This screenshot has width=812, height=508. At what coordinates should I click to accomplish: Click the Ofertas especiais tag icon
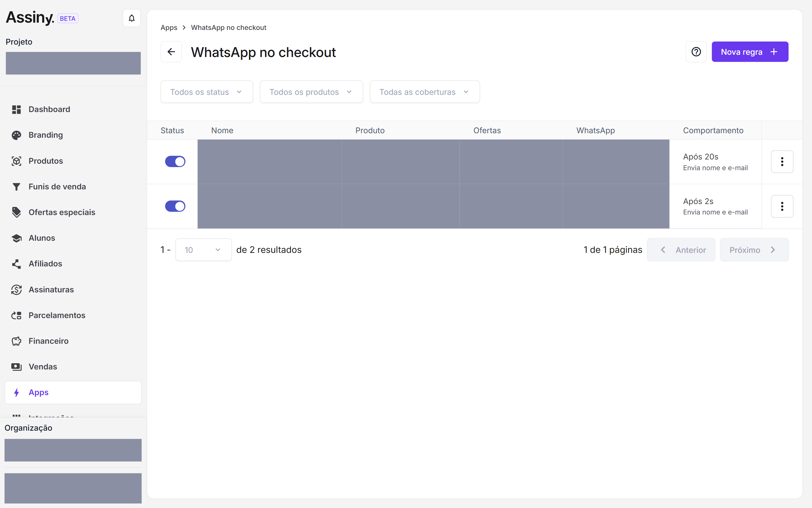coord(16,212)
